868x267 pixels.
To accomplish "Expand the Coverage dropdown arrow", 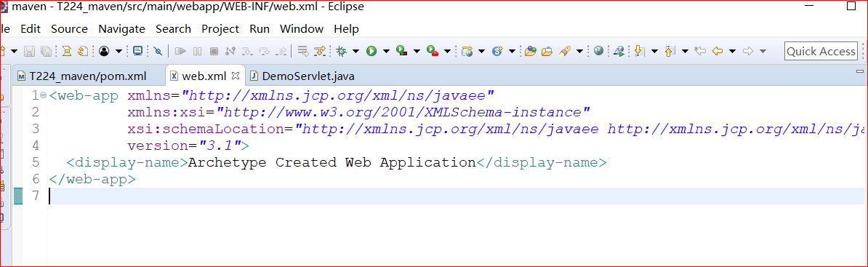I will tap(417, 52).
